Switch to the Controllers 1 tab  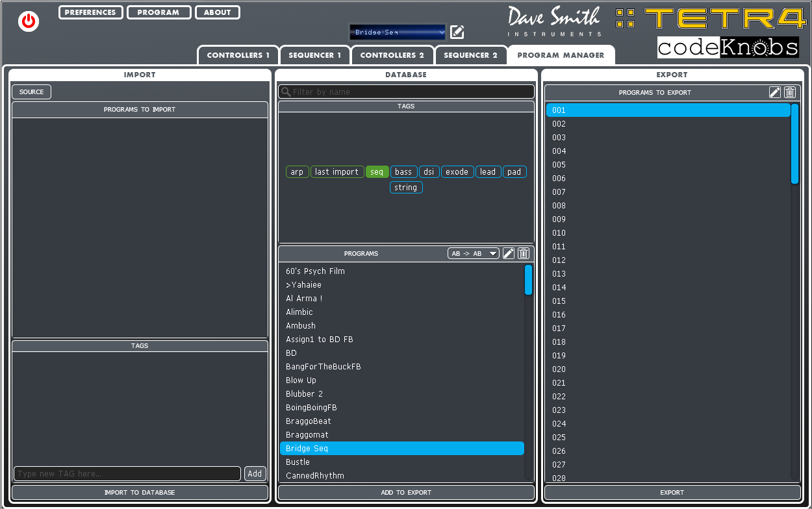(238, 55)
